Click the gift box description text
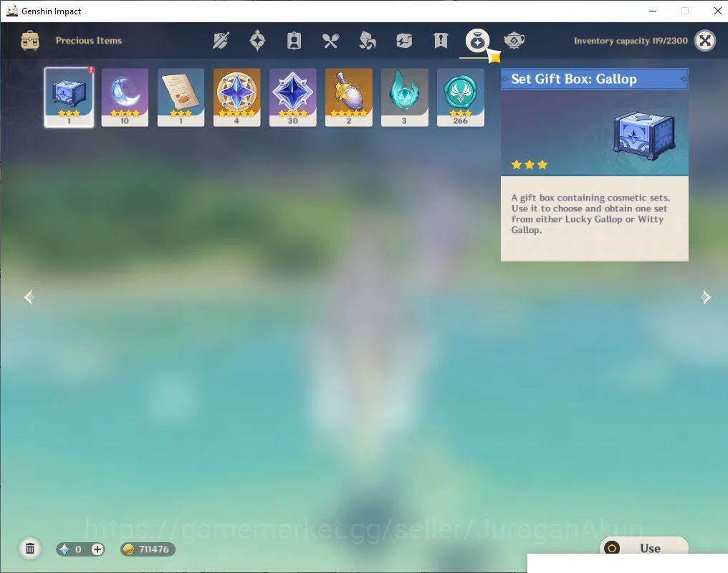The width and height of the screenshot is (728, 573). tap(590, 214)
